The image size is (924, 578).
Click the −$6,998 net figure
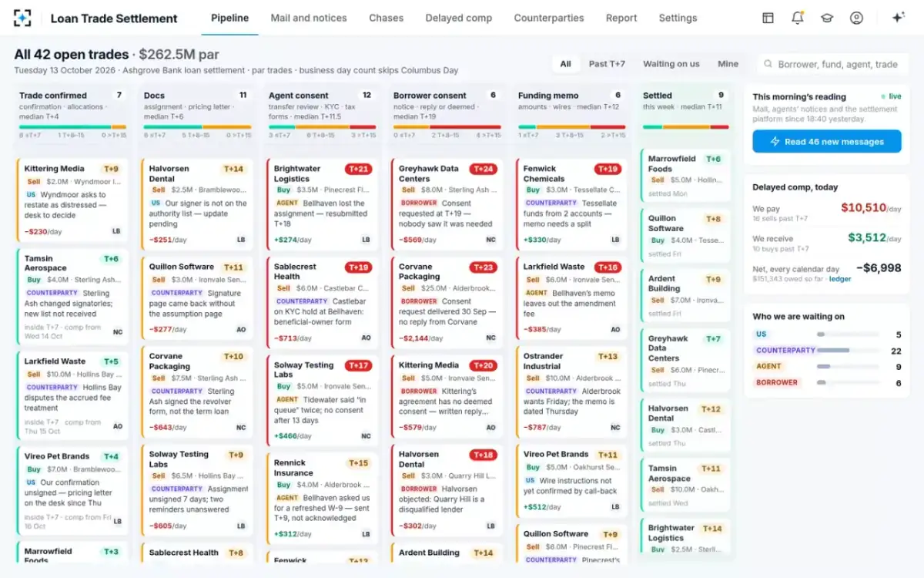[x=877, y=268]
